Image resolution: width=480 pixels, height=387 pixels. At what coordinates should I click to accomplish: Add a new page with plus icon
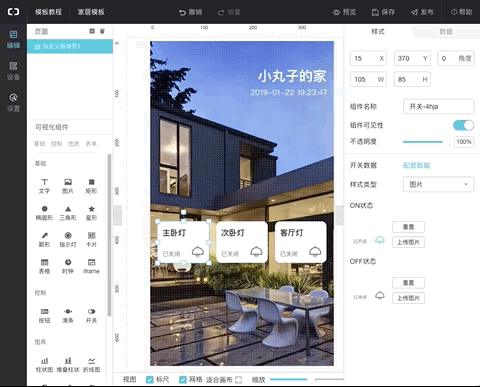(92, 31)
